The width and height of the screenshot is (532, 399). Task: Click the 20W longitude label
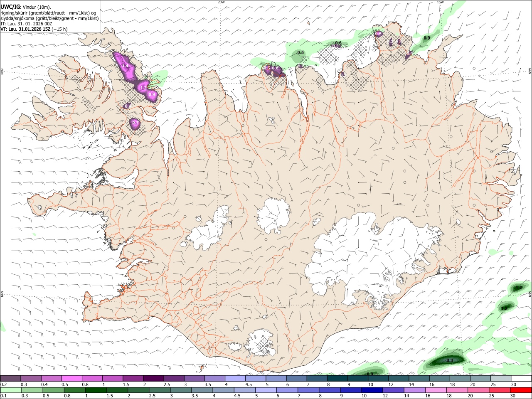coord(221,2)
